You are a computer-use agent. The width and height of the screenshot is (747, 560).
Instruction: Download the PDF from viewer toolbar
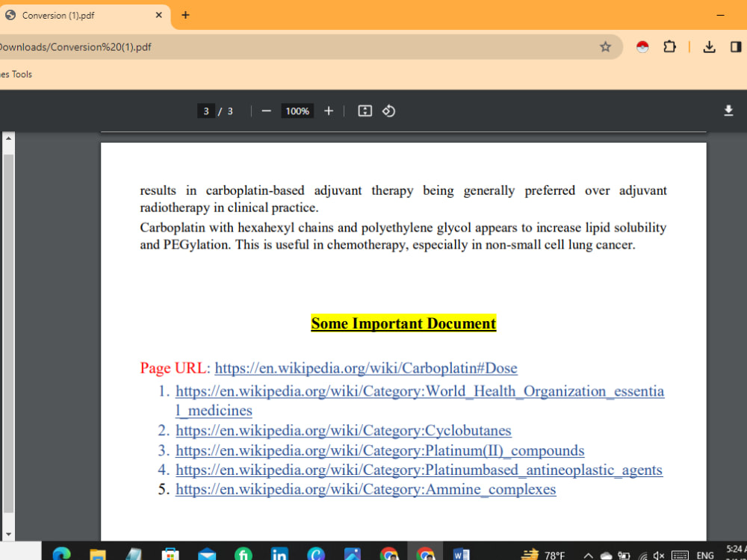pos(728,111)
